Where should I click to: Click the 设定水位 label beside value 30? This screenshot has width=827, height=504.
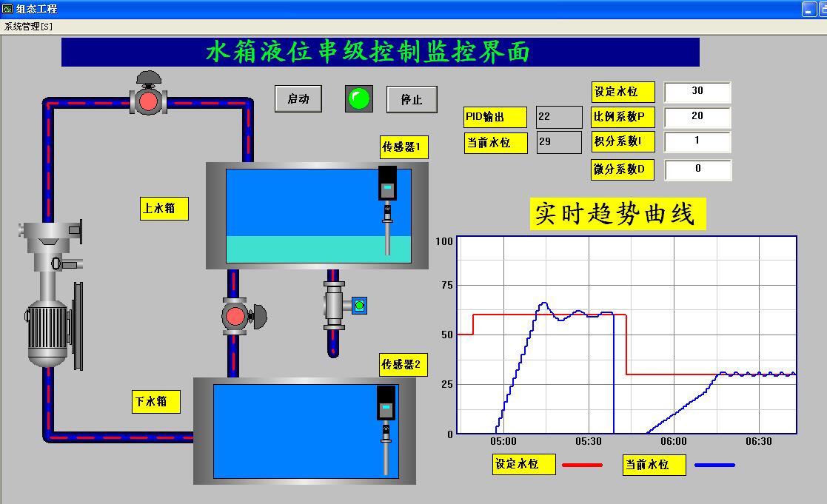pyautogui.click(x=623, y=92)
